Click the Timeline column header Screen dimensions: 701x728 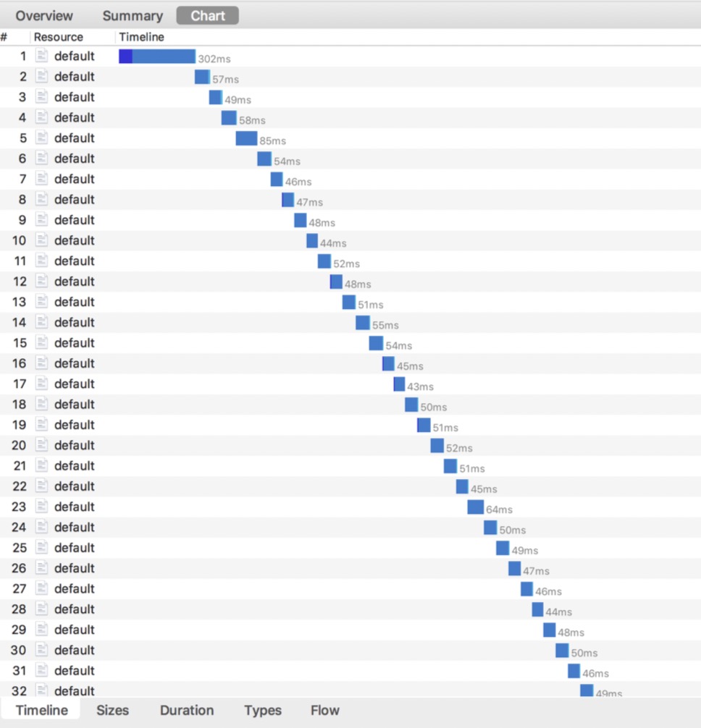(142, 37)
